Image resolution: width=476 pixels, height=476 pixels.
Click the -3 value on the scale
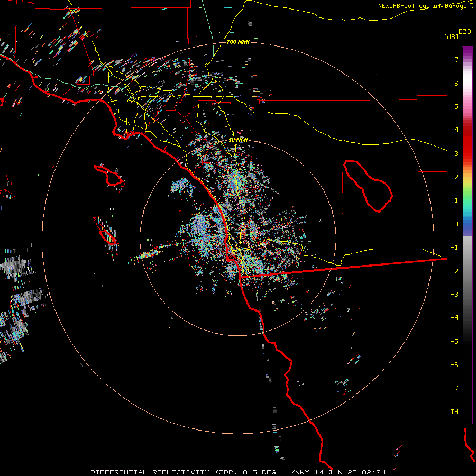454,295
